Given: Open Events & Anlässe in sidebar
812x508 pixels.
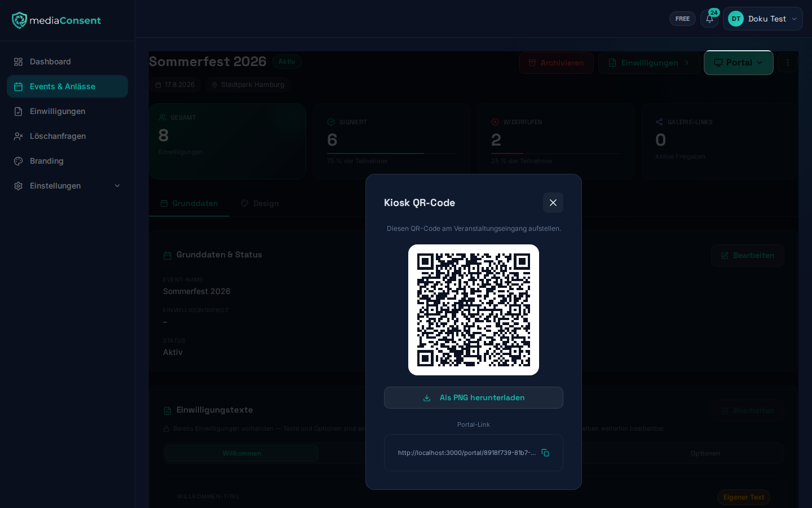Looking at the screenshot, I should (67, 86).
